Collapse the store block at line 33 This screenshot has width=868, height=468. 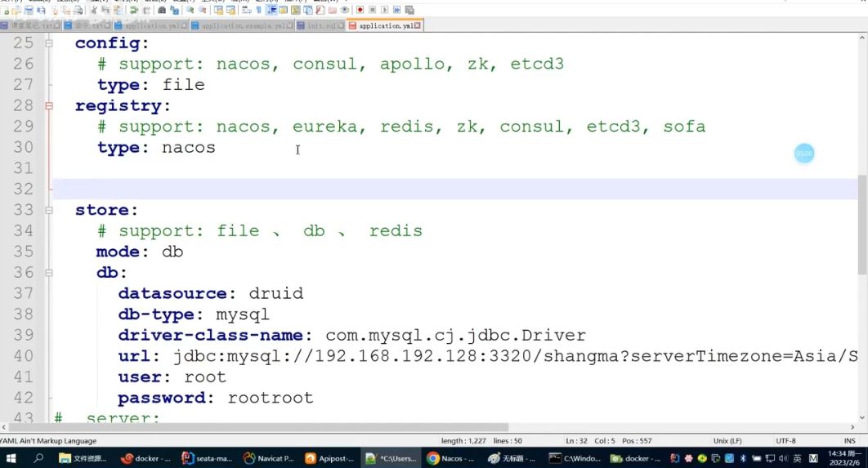coord(49,210)
